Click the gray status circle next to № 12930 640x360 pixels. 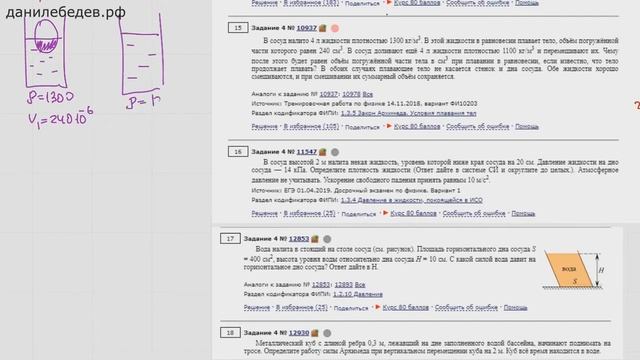click(x=327, y=333)
